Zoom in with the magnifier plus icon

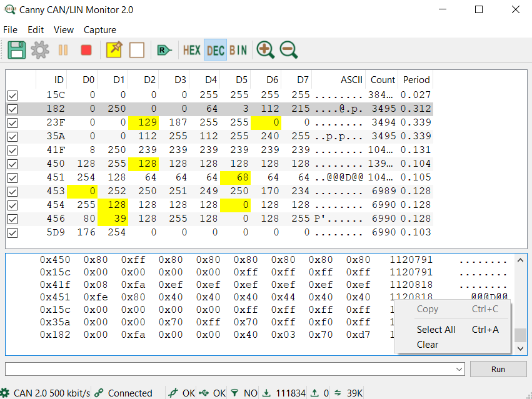coord(265,50)
